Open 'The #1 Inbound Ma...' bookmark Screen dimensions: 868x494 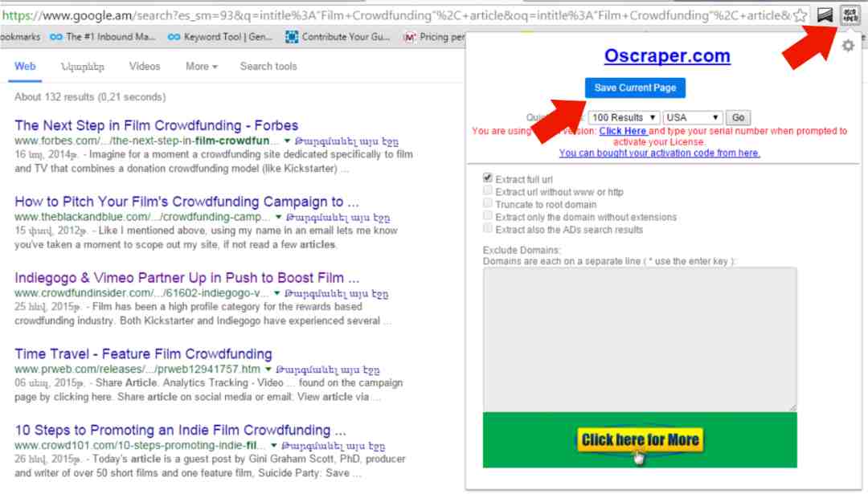pyautogui.click(x=103, y=37)
